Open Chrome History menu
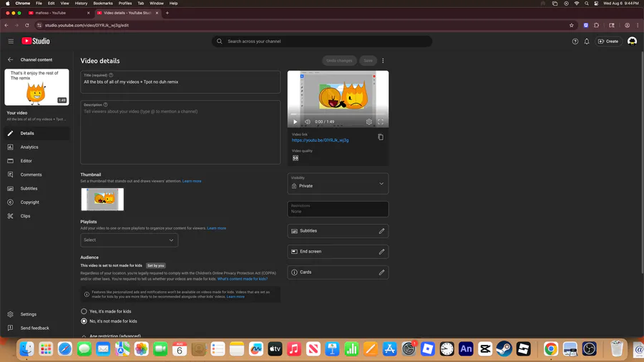 point(81,4)
